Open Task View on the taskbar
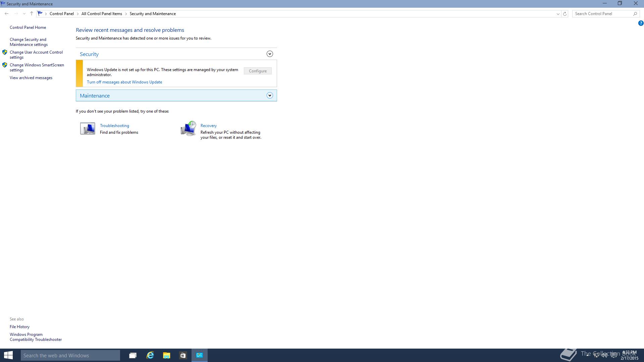 coord(133,355)
